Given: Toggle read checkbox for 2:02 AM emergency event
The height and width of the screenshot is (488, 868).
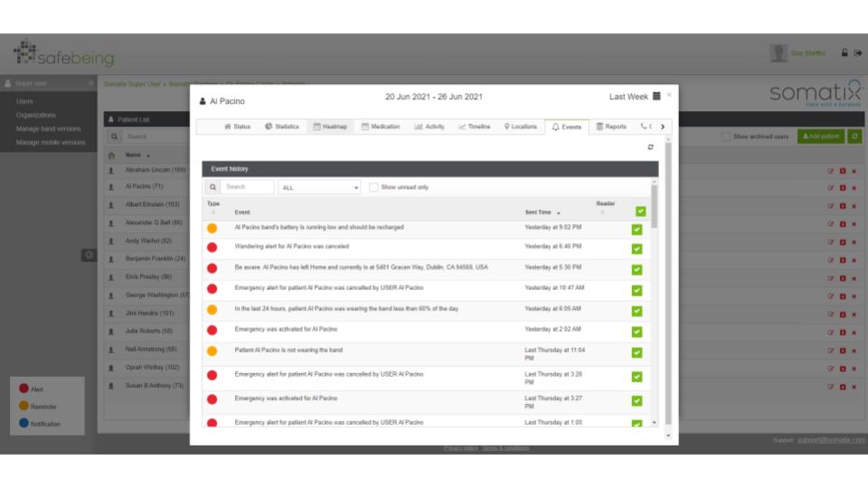Looking at the screenshot, I should 637,332.
